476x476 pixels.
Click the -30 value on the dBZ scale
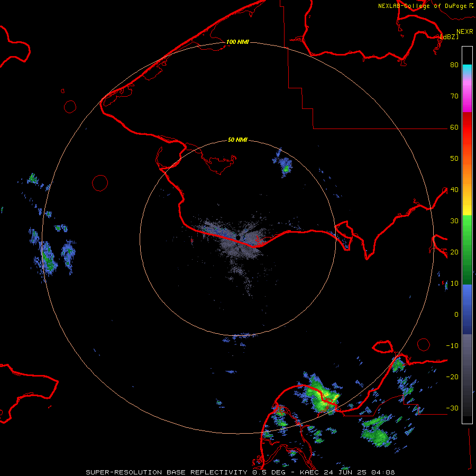tap(452, 408)
